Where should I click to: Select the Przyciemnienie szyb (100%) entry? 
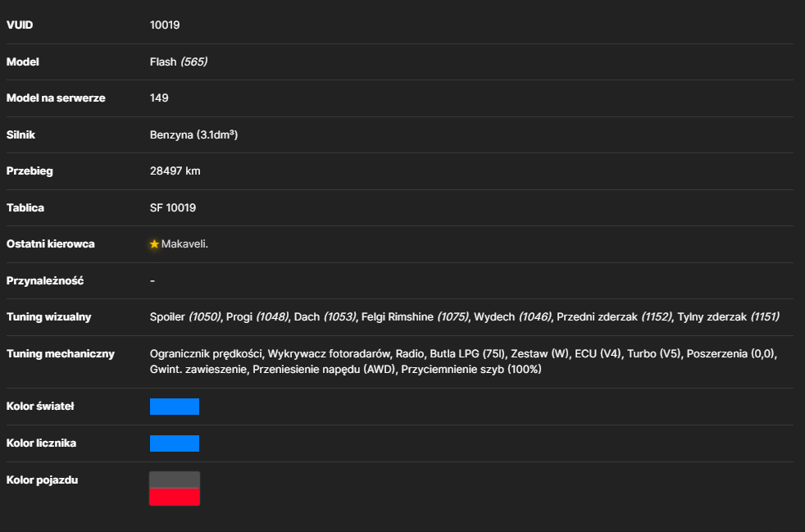pyautogui.click(x=471, y=369)
